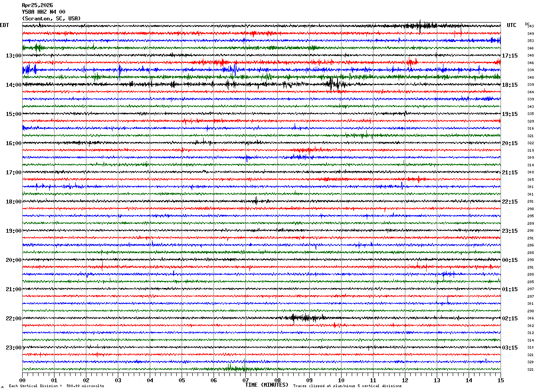Select the DC offset value 312
536x392 pixels.
(x=530, y=333)
